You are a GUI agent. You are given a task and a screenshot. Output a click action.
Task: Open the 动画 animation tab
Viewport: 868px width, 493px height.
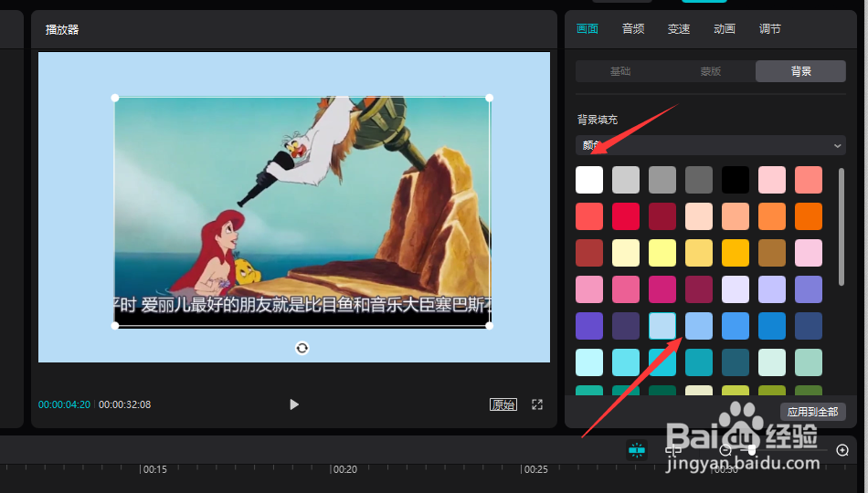(x=724, y=29)
